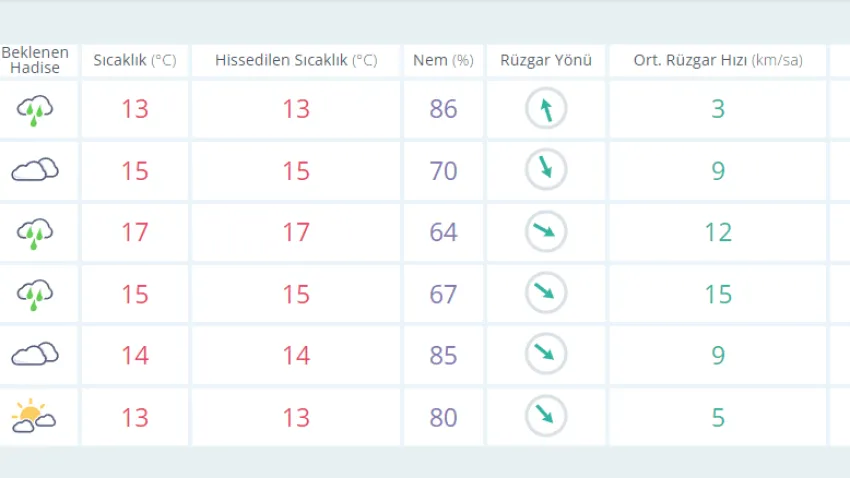Click wind direction icon in 15 km/sa row
This screenshot has height=478, width=850.
pyautogui.click(x=546, y=293)
